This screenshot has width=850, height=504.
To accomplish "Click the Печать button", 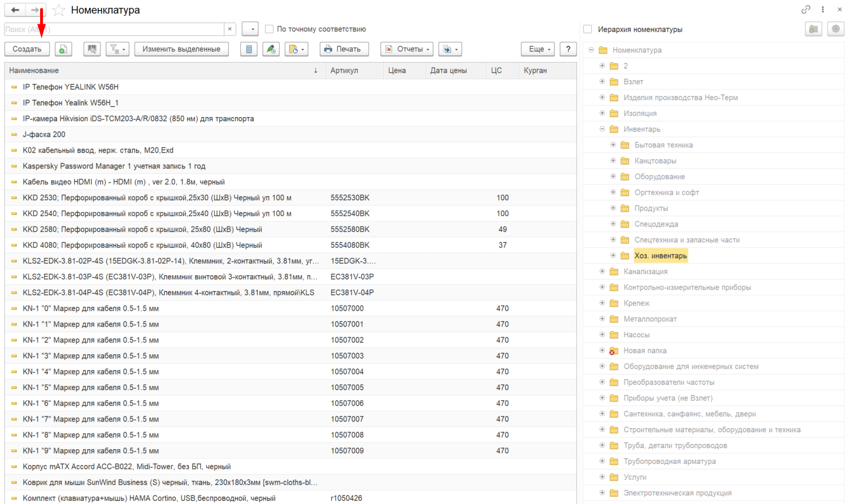I will pyautogui.click(x=344, y=49).
